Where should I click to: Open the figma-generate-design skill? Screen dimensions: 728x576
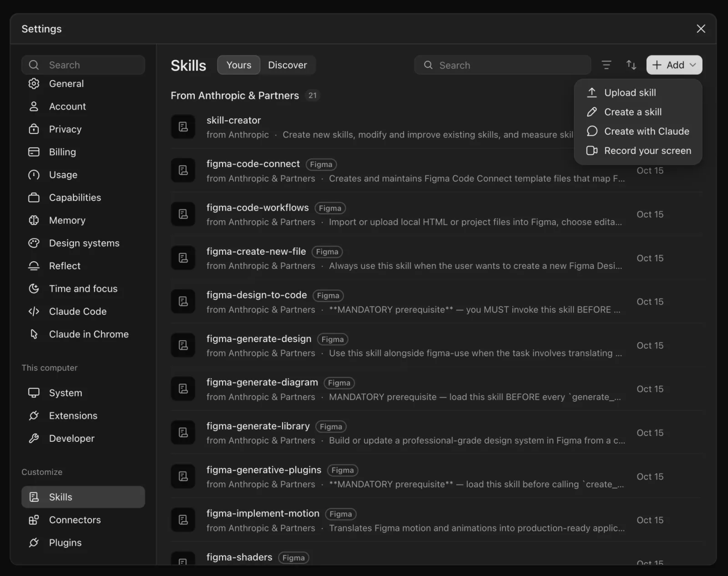coord(436,345)
